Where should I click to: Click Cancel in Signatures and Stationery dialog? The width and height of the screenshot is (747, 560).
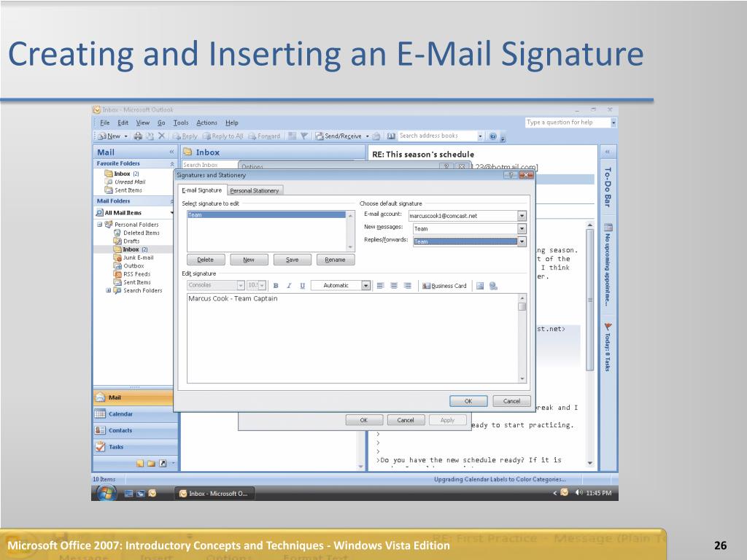(x=511, y=401)
